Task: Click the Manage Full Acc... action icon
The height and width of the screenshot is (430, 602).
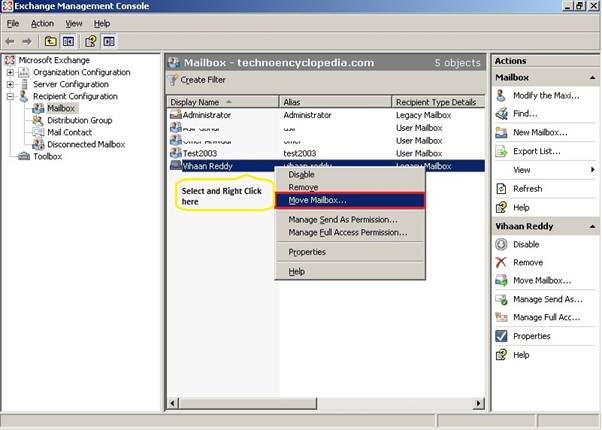Action: (501, 317)
